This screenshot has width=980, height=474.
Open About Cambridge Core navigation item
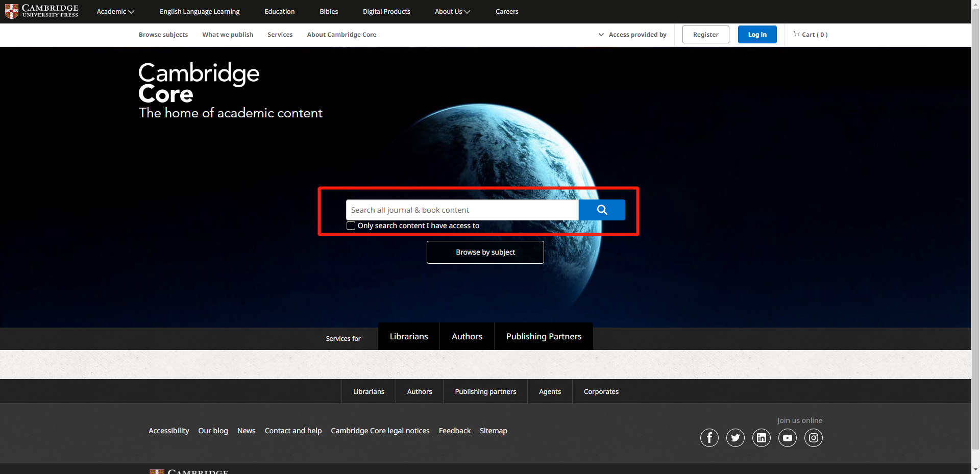pos(341,34)
